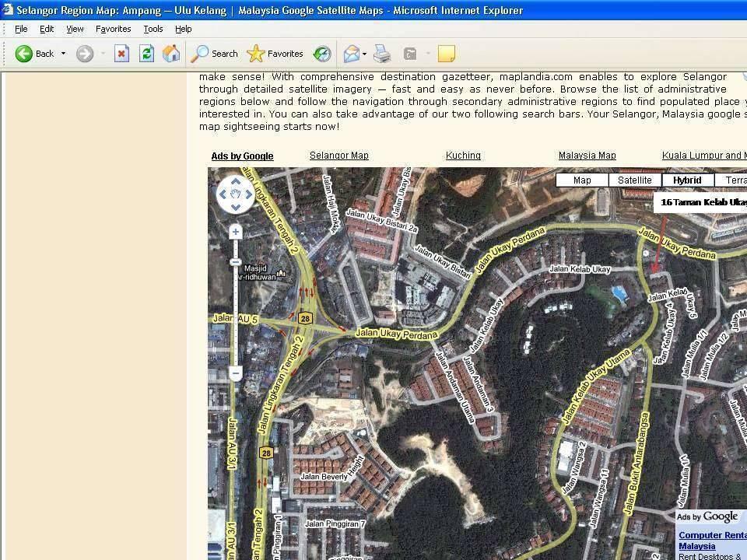Open the History toolbar icon
Image resolution: width=747 pixels, height=560 pixels.
tap(322, 54)
